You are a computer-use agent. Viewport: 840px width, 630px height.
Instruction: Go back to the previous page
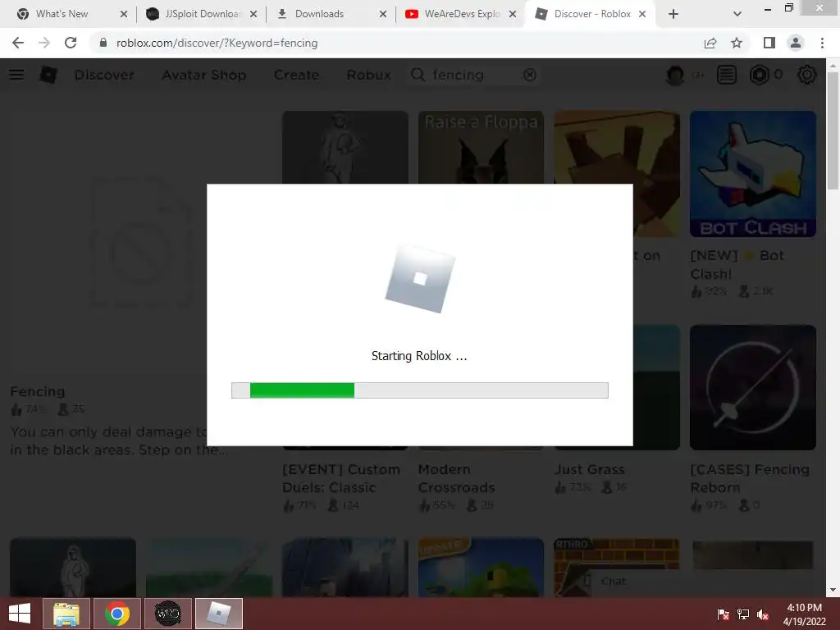pyautogui.click(x=18, y=43)
